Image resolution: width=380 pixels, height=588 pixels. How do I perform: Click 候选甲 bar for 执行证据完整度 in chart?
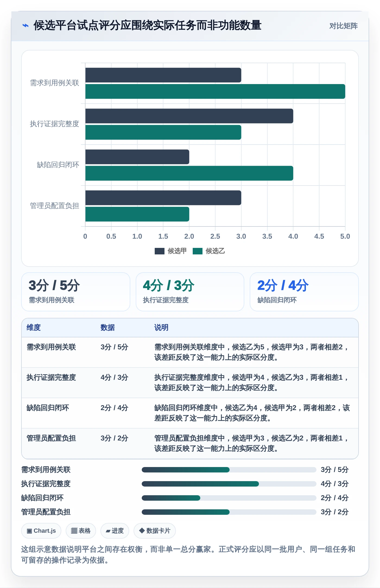[189, 116]
